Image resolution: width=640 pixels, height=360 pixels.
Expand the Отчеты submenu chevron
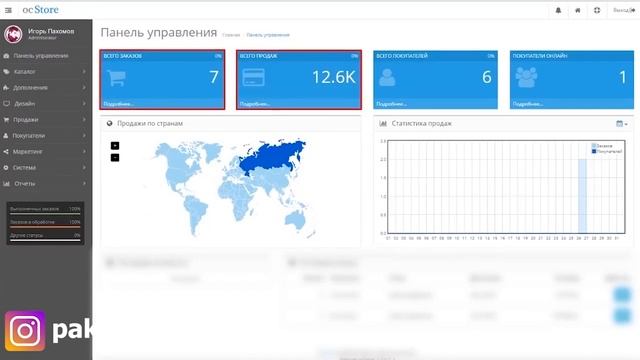84,184
